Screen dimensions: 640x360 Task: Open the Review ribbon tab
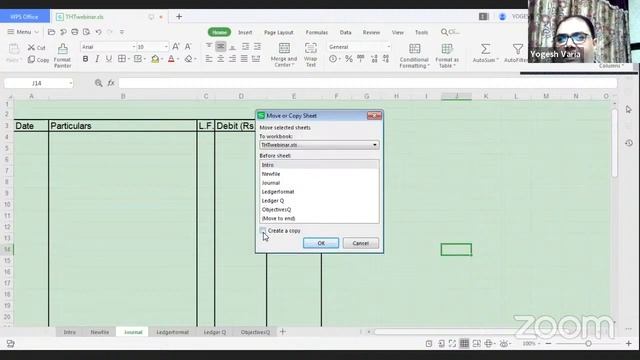[x=371, y=32]
